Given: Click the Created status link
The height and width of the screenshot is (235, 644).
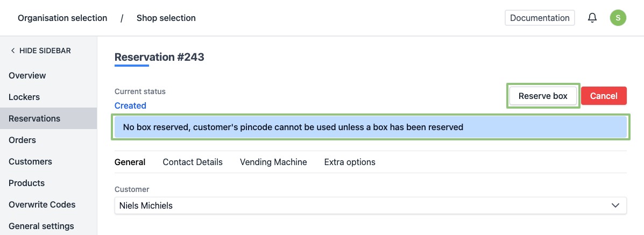Looking at the screenshot, I should point(130,105).
